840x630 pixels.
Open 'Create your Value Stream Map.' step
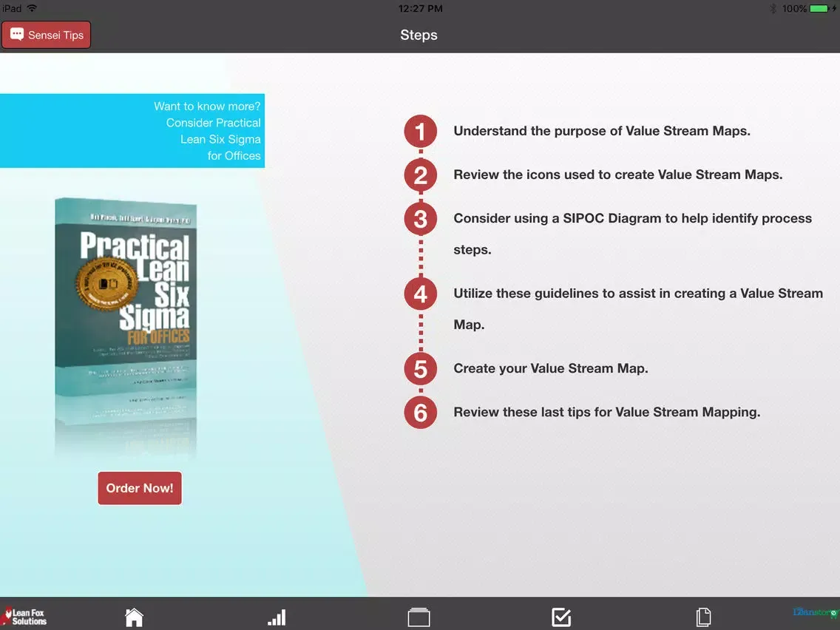click(x=551, y=368)
